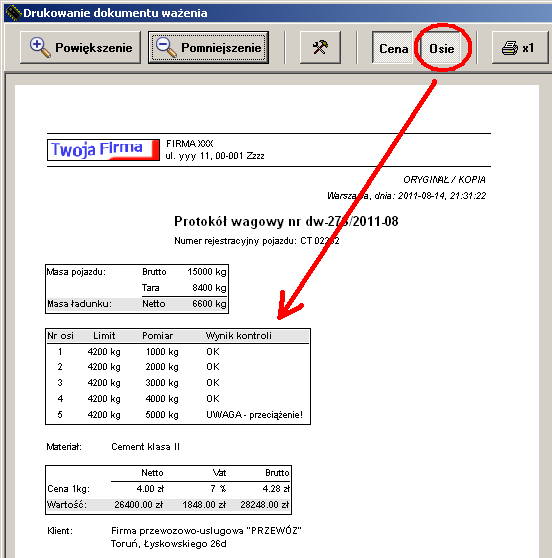Click the Pomniejszenie zoom-out button

(x=208, y=47)
